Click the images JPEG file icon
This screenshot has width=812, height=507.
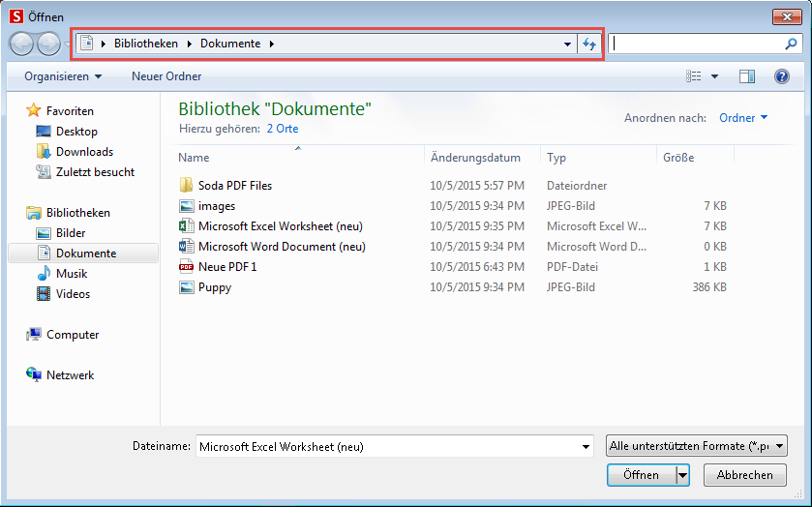point(186,205)
